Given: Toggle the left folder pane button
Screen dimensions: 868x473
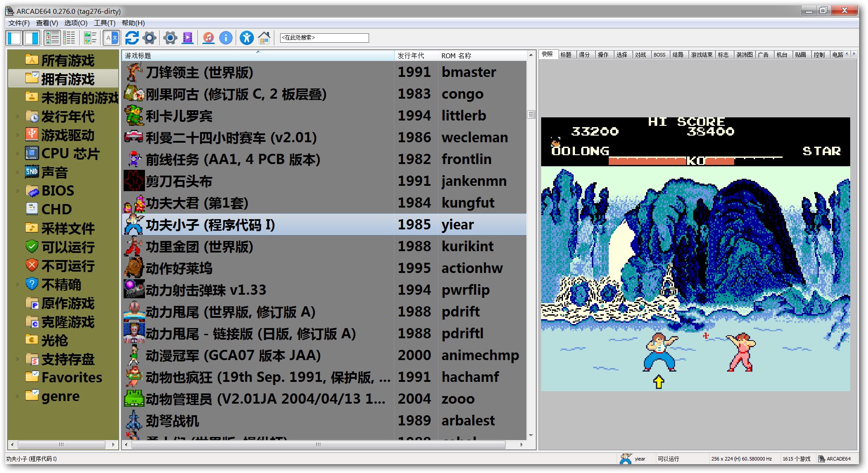Looking at the screenshot, I should pos(14,38).
